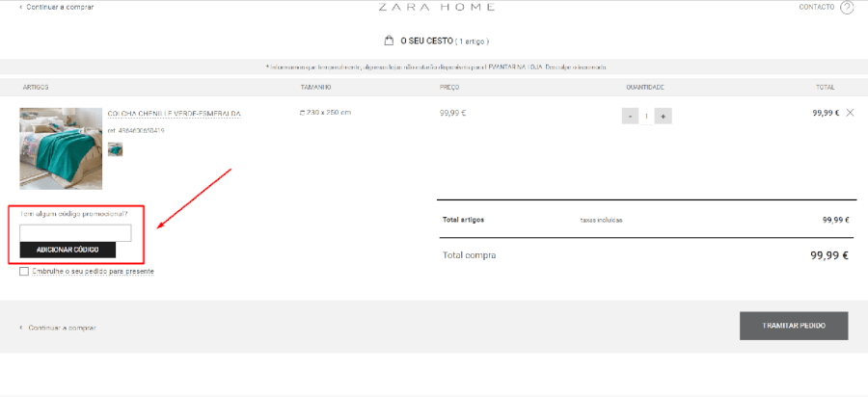
Task: Click the ARTIGOS column header
Action: (36, 88)
